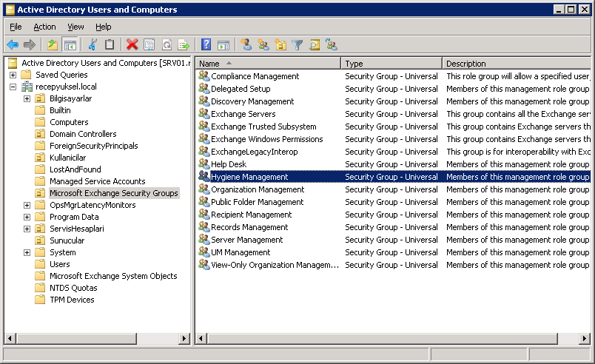Screen dimensions: 595x364
Task: Open the Action menu
Action: [44, 27]
